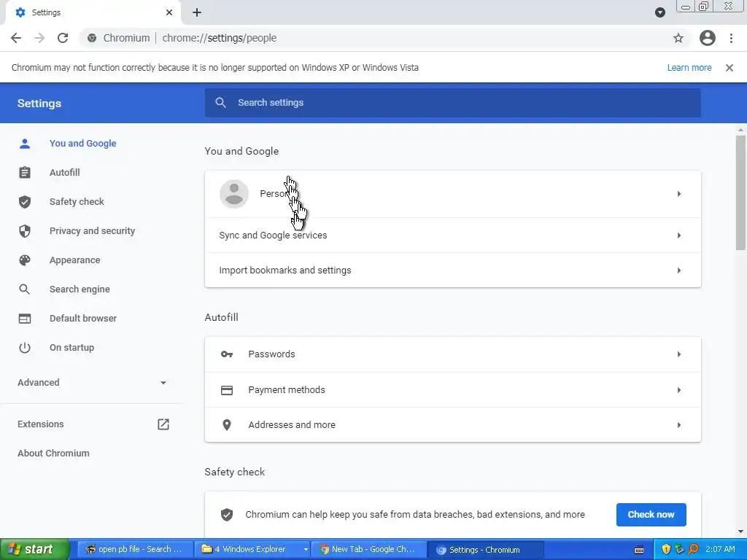Viewport: 747px width, 560px height.
Task: Click the forward navigation arrow
Action: [x=39, y=38]
